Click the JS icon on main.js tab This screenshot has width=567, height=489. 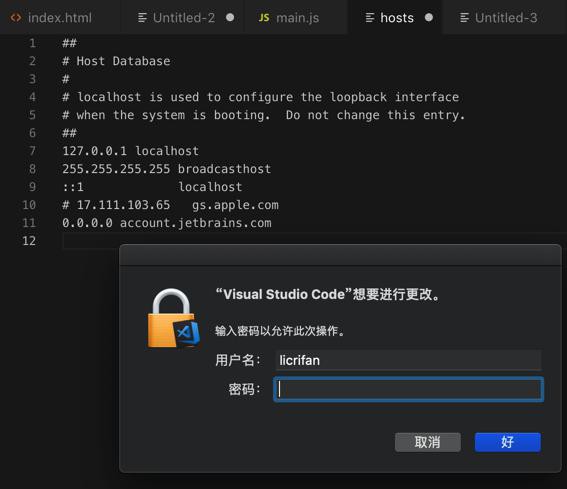264,18
